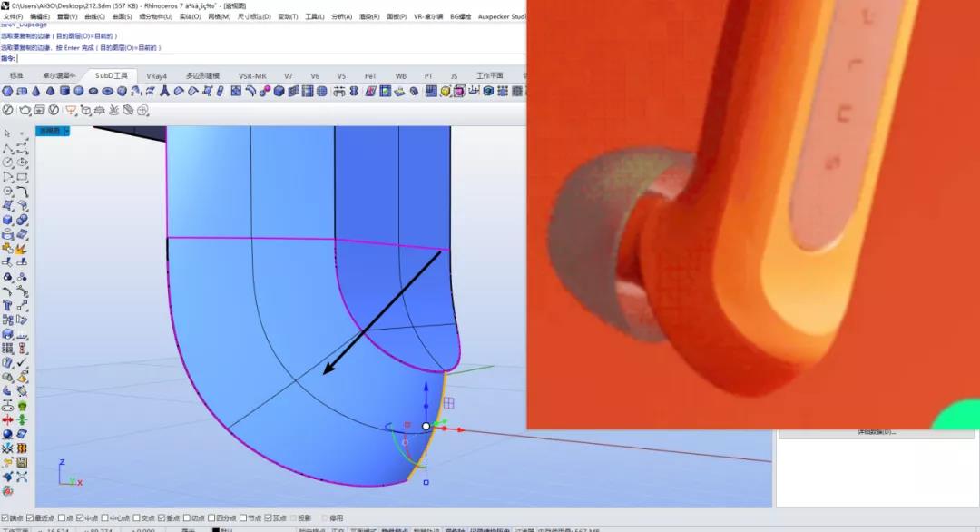Screen dimensions: 980x532
Task: Click the rectangle tool icon
Action: (22, 177)
